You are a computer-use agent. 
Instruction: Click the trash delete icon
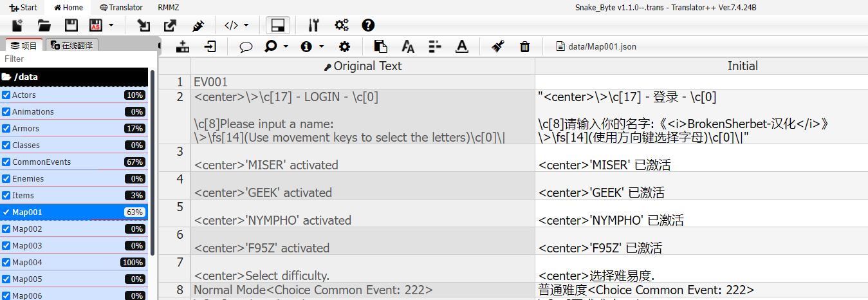coord(524,46)
